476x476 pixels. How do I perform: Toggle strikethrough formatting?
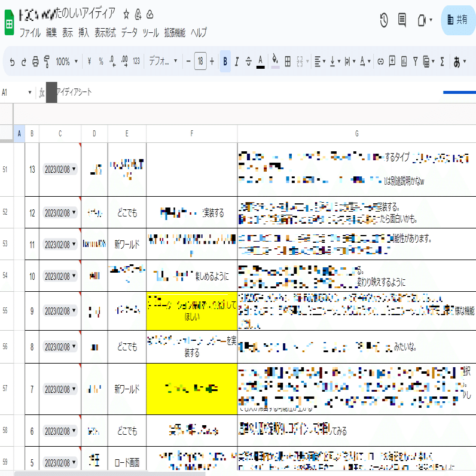248,62
